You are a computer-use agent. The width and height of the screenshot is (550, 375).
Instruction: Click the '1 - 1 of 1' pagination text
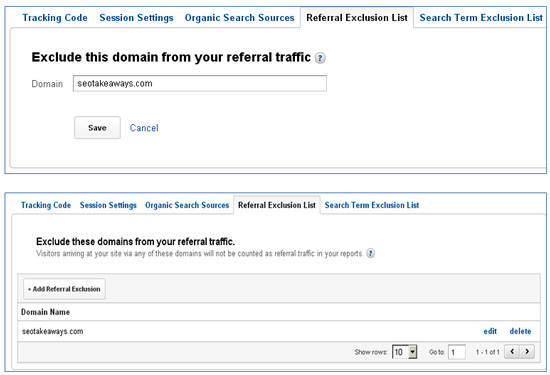click(x=487, y=352)
